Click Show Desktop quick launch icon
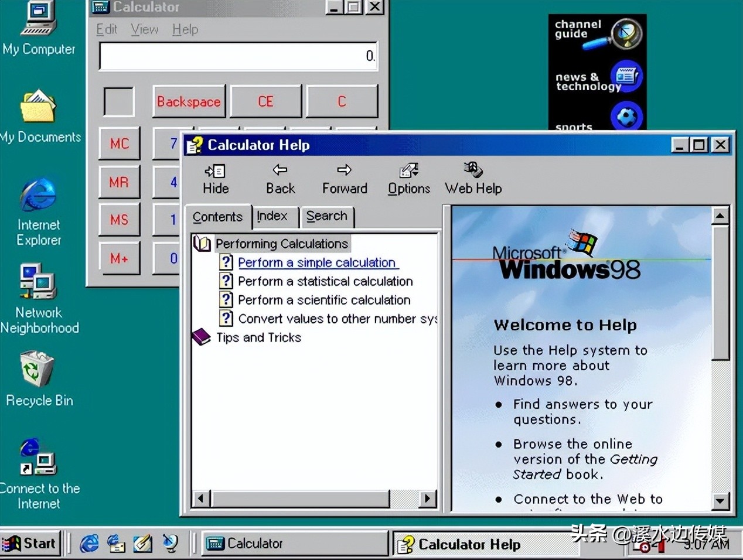743x560 pixels. 142,544
